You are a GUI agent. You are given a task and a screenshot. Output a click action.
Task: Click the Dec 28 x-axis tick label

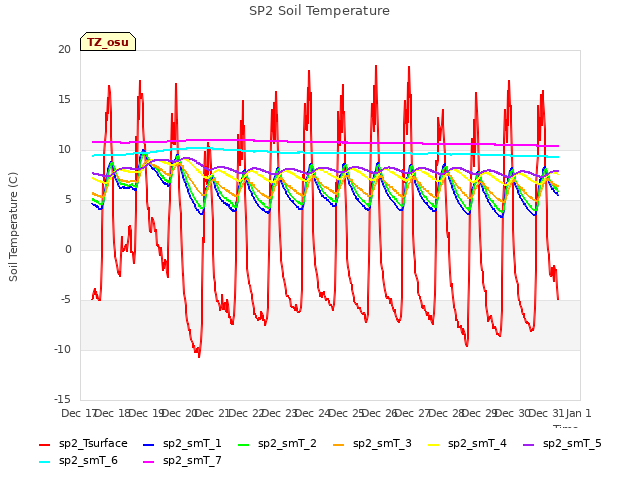pos(446,413)
